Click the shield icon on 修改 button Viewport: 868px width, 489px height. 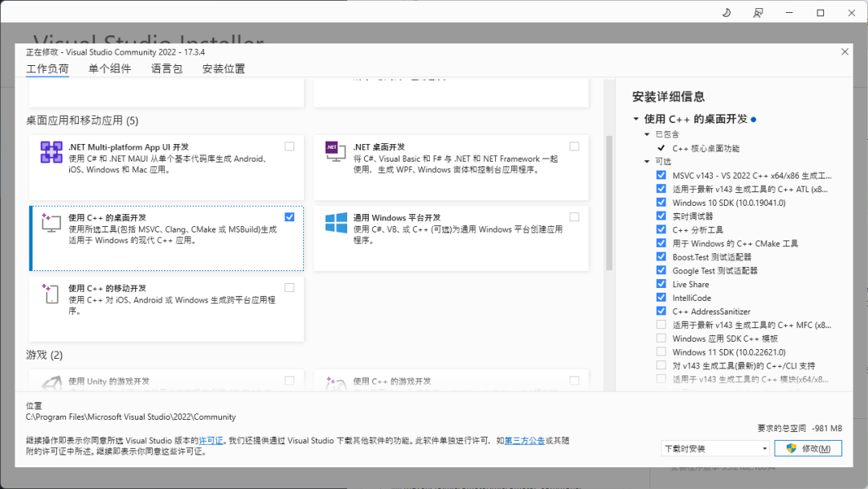[x=791, y=448]
